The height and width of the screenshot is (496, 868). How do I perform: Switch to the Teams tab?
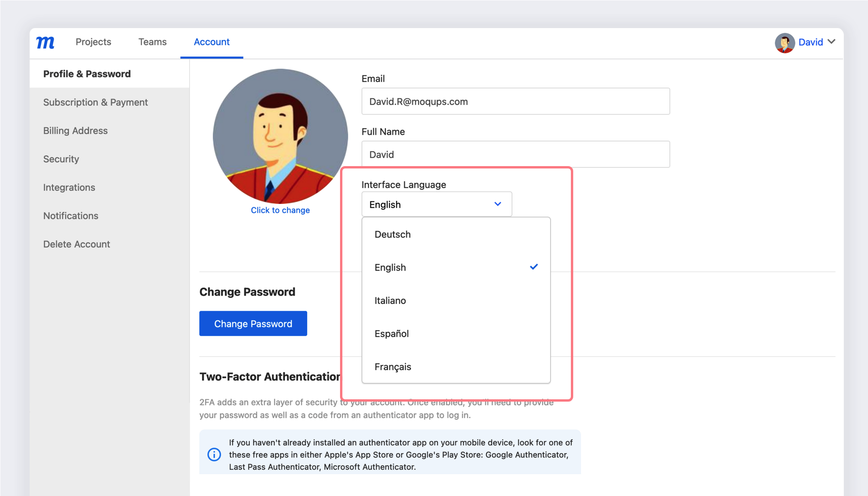click(152, 42)
